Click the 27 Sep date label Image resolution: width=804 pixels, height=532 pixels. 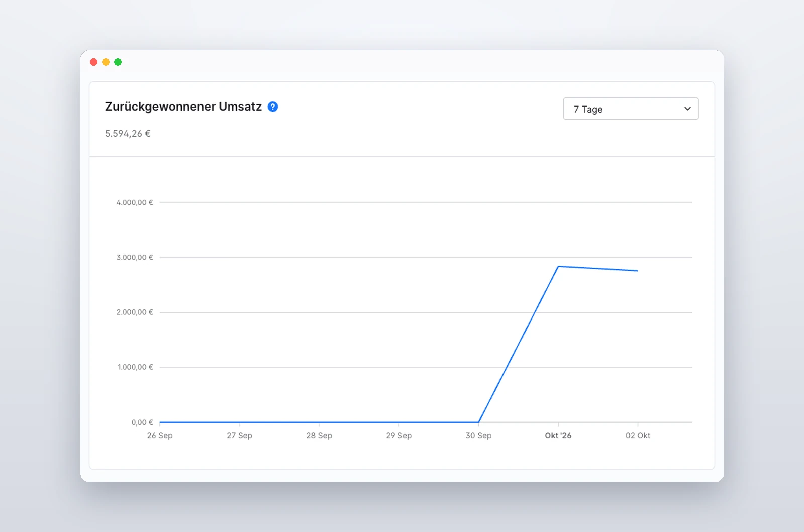239,435
